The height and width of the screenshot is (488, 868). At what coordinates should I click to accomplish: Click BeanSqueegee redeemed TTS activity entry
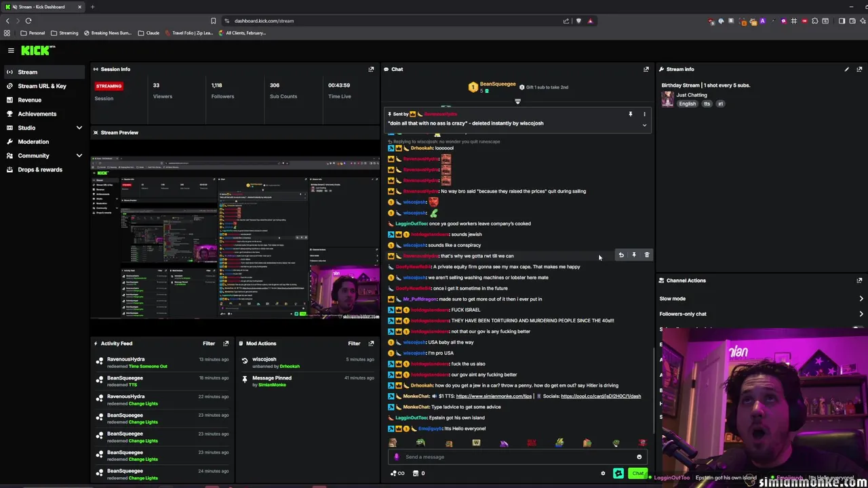coord(163,381)
